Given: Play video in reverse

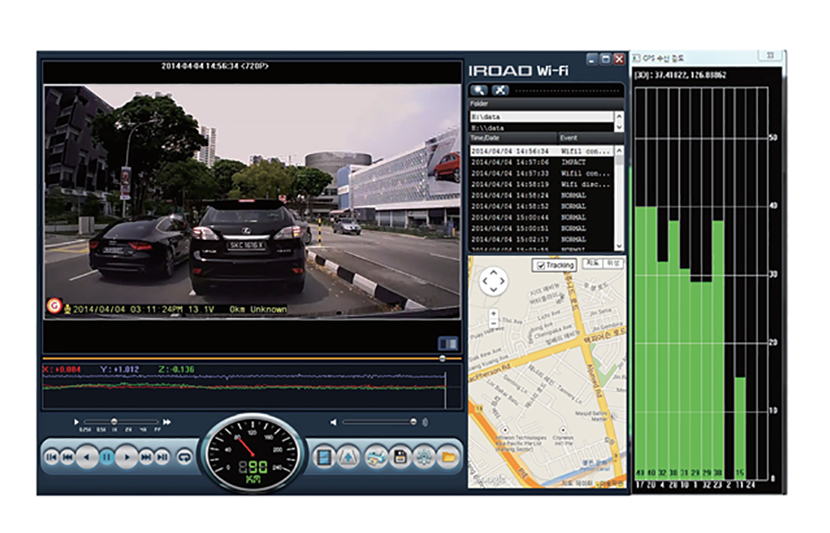Looking at the screenshot, I should coord(87,457).
